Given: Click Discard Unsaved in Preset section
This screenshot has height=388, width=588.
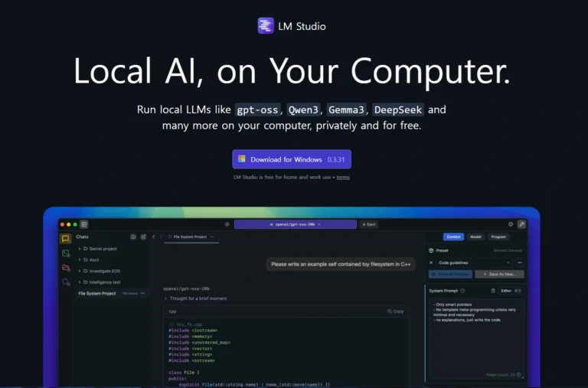Looking at the screenshot, I should (x=508, y=250).
